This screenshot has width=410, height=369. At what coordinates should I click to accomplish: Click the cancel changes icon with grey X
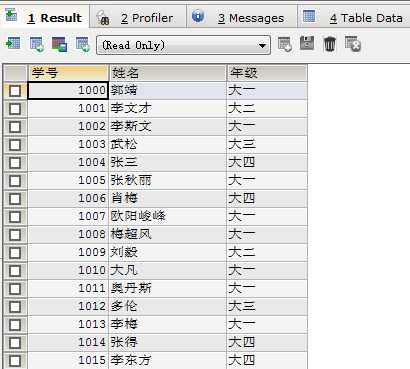[353, 44]
